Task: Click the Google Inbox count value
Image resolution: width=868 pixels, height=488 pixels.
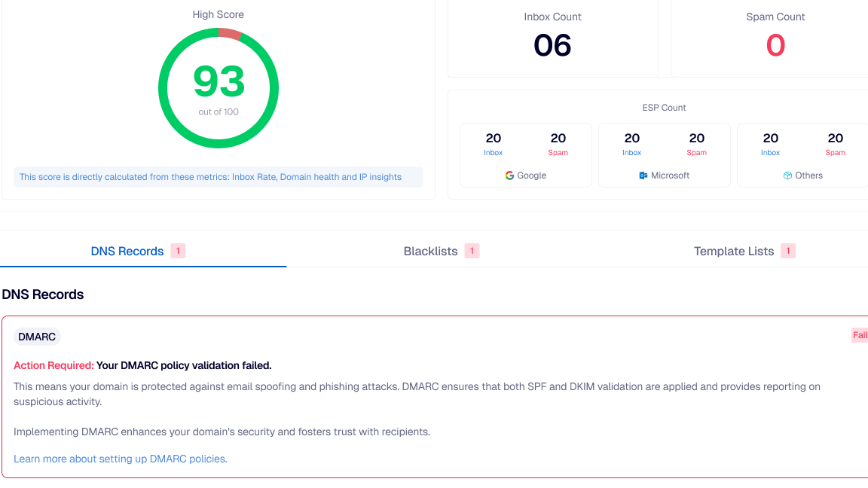Action: pos(494,139)
